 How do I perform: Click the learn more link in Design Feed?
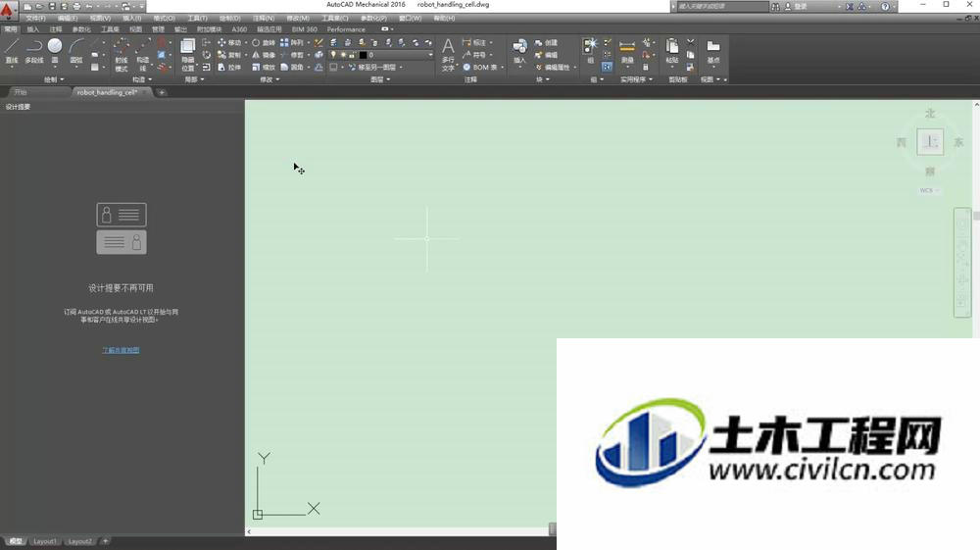pyautogui.click(x=121, y=350)
